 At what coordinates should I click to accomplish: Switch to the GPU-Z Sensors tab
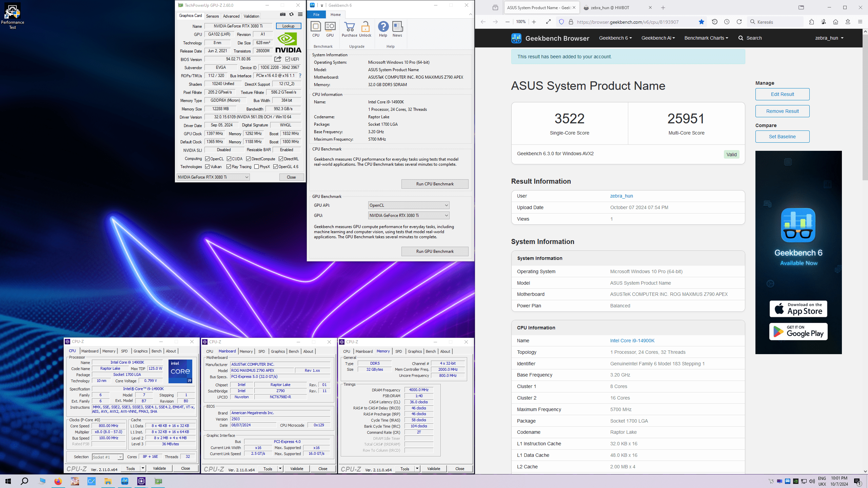[212, 16]
